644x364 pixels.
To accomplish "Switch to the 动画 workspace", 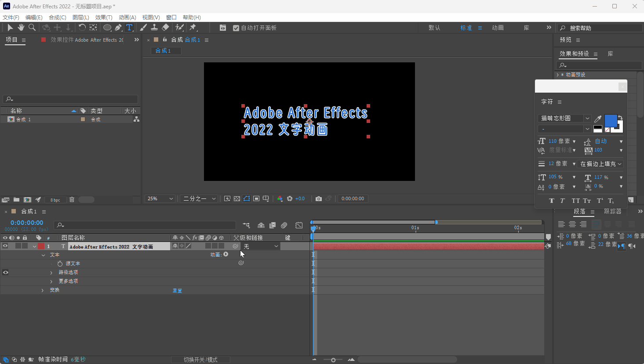I will point(498,28).
